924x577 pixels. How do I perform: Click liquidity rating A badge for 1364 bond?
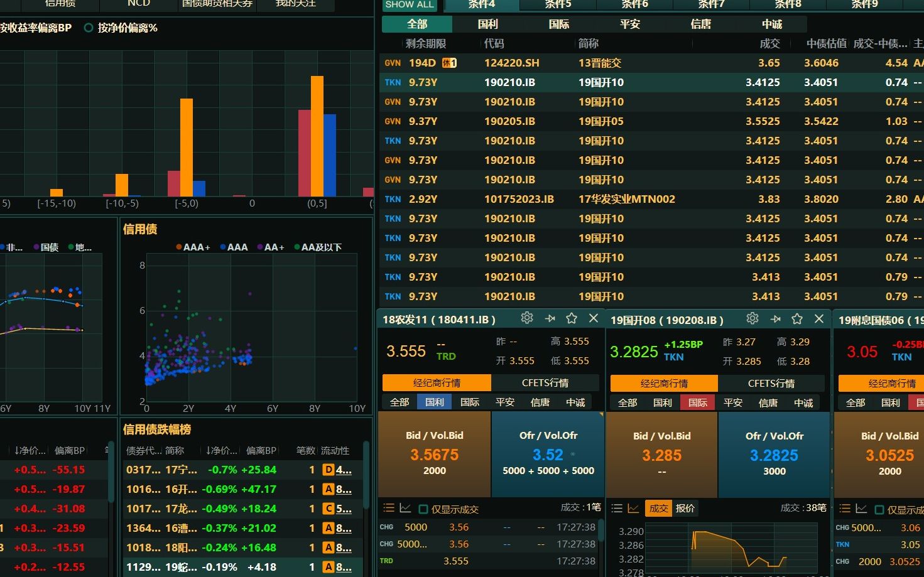click(328, 528)
